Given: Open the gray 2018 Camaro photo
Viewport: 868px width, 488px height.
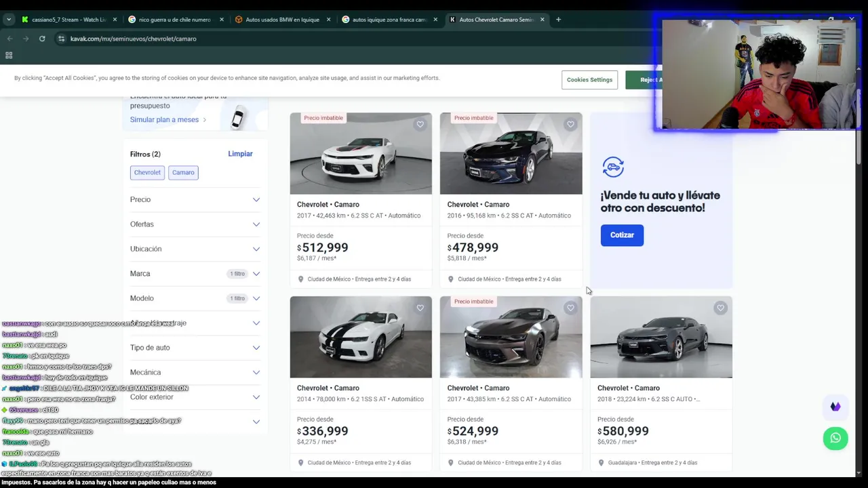Looking at the screenshot, I should coord(661,337).
